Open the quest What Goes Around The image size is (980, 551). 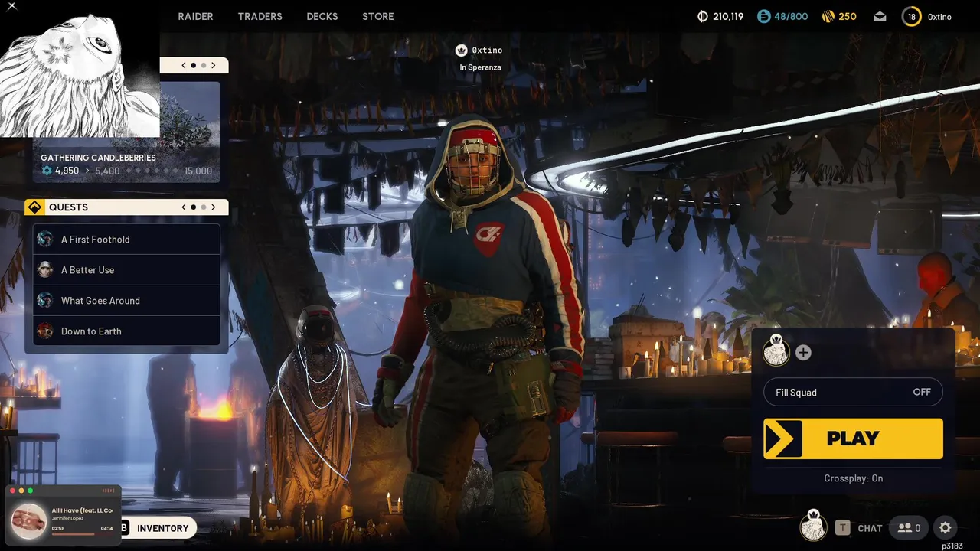(127, 301)
